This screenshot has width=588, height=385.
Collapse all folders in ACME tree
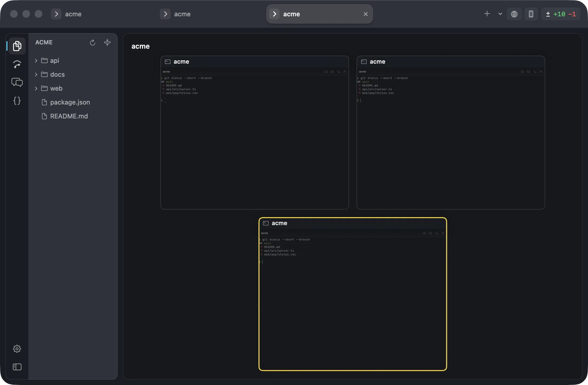(107, 43)
